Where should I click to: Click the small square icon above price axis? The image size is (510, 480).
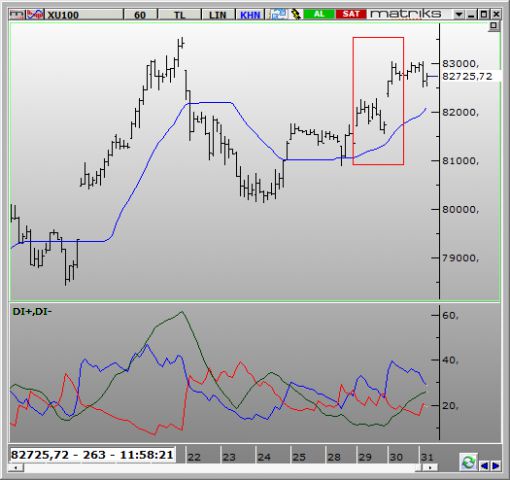coord(494,26)
